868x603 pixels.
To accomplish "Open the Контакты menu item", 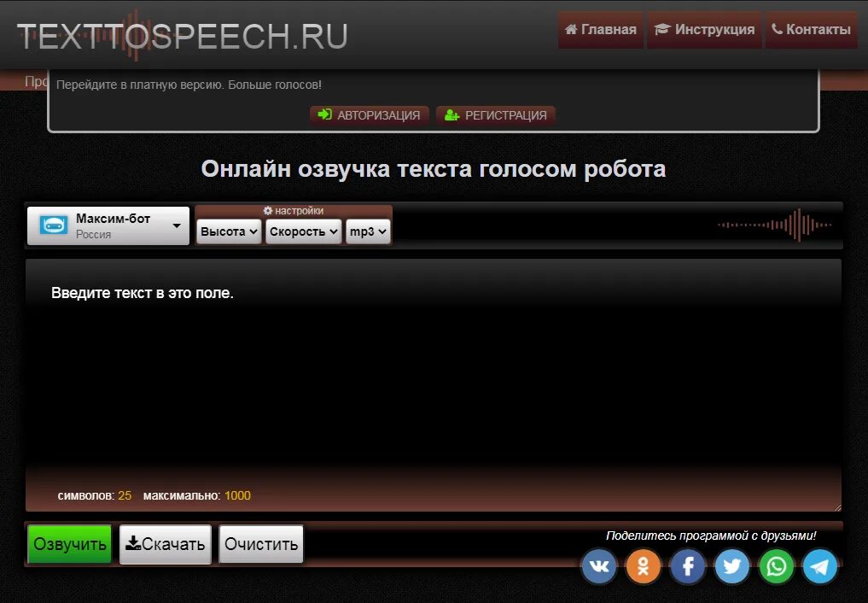I will point(811,29).
